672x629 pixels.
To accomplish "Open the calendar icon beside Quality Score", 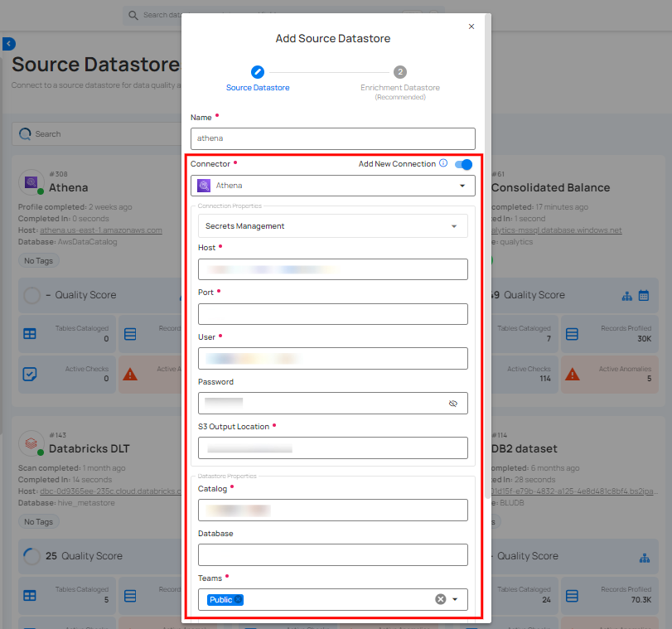I will (644, 295).
